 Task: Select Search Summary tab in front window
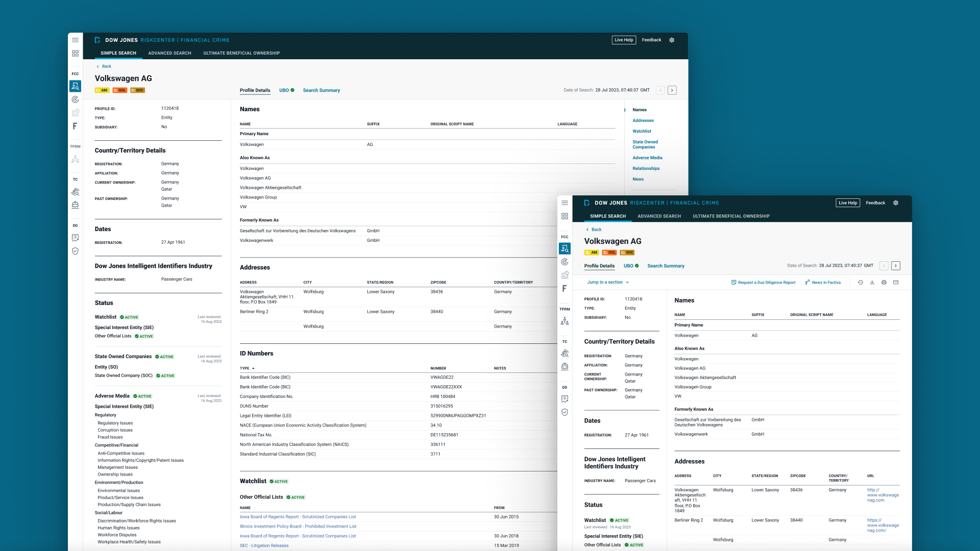coord(666,266)
